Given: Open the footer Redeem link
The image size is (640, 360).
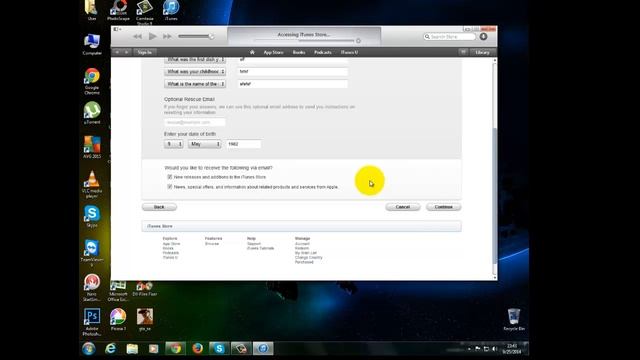Looking at the screenshot, I should click(302, 248).
